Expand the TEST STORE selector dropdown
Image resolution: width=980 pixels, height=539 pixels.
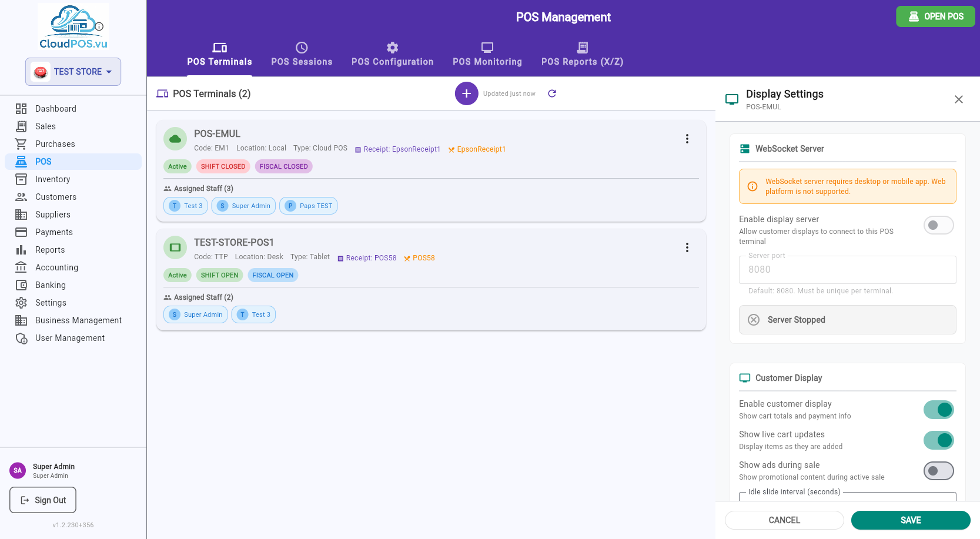point(73,72)
